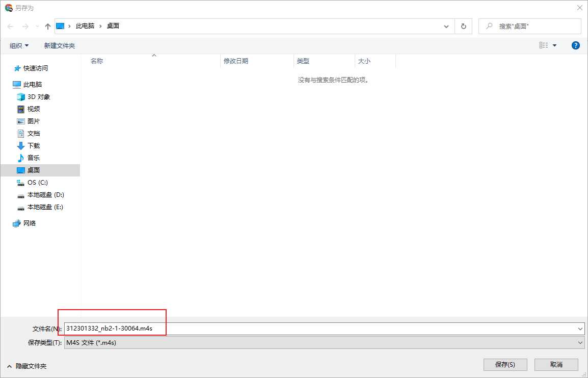Expand the 文件名 dropdown arrow
The width and height of the screenshot is (588, 378).
[580, 329]
